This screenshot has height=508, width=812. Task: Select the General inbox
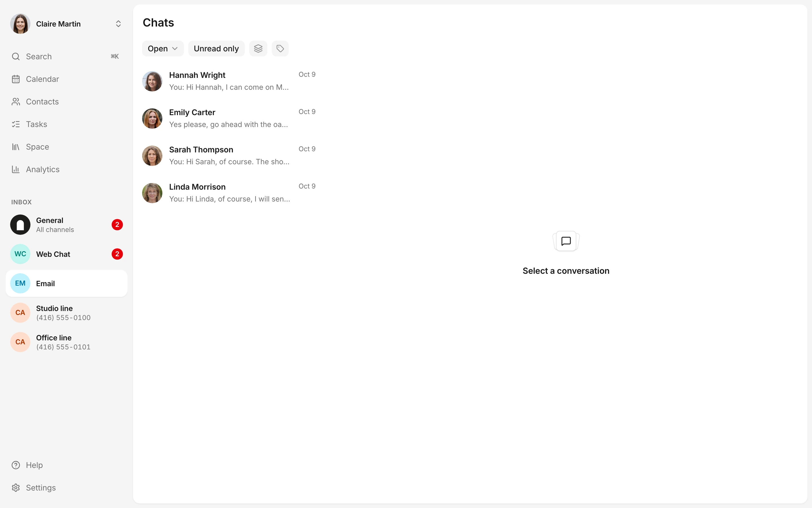point(67,225)
